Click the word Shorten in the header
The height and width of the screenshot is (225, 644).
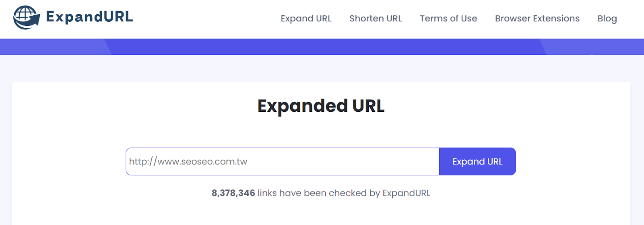pos(367,19)
